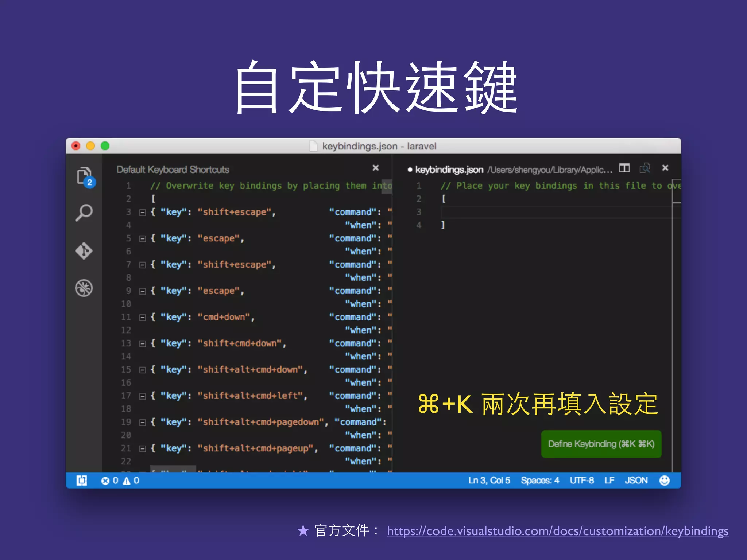Click Ln 3, Col 5 cursor position

(x=489, y=481)
